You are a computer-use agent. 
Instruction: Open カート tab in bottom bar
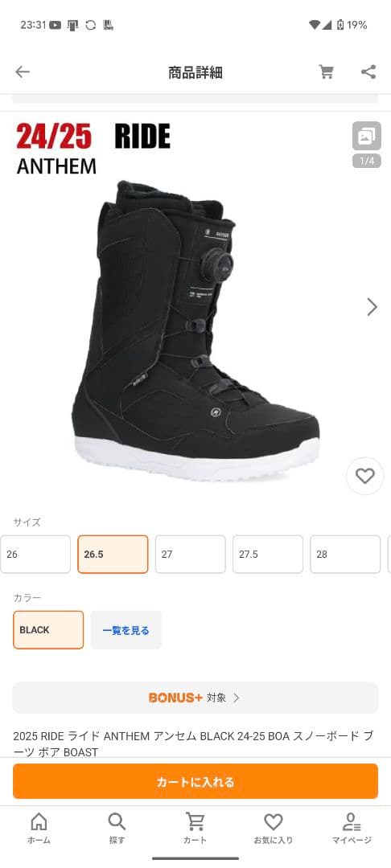pos(195,828)
